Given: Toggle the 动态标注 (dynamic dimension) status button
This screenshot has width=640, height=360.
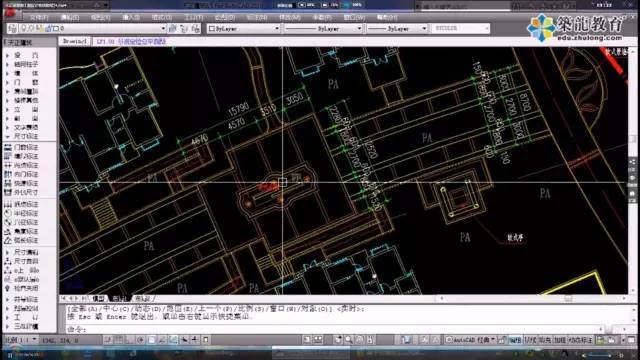Looking at the screenshot, I should coord(580,340).
